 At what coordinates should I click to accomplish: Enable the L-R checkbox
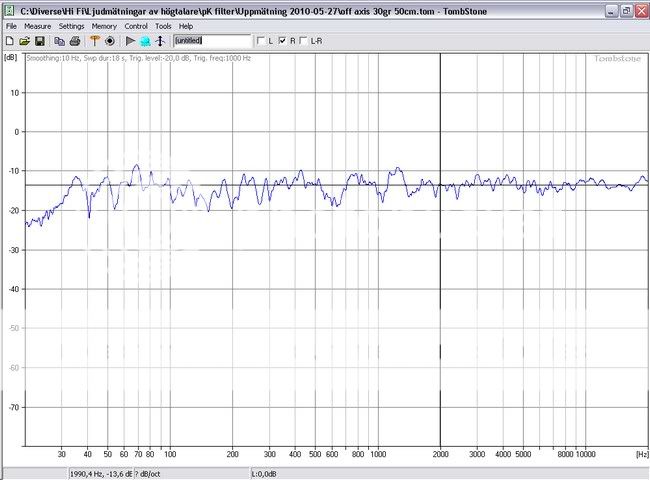pos(304,41)
